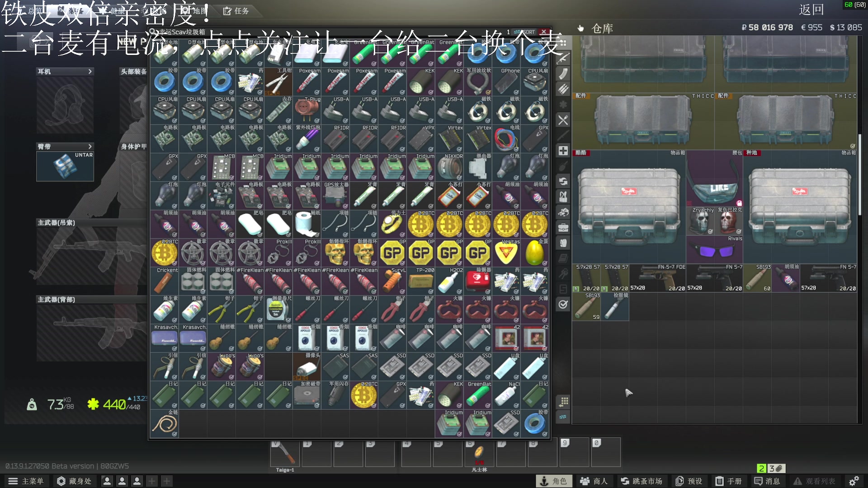Click the UNTAR armband slot

65,166
